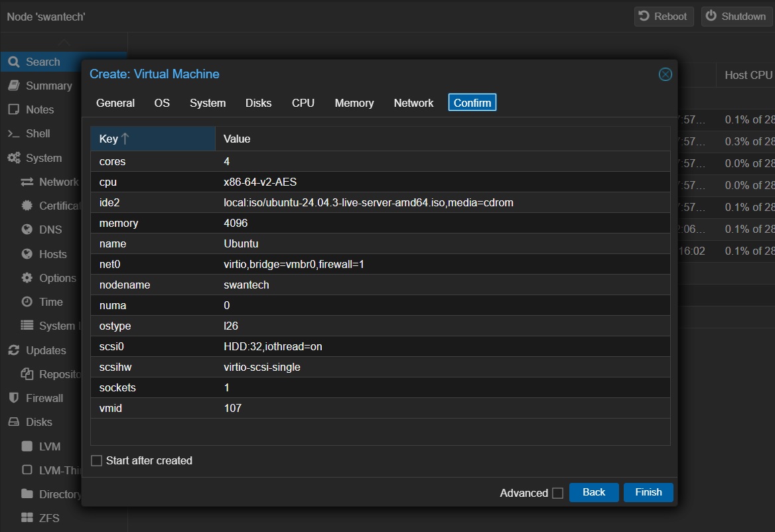Click the Search magnifier icon in sidebar
This screenshot has width=775, height=532.
14,62
